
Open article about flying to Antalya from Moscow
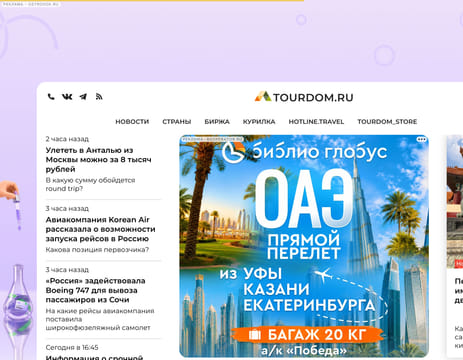click(98, 160)
